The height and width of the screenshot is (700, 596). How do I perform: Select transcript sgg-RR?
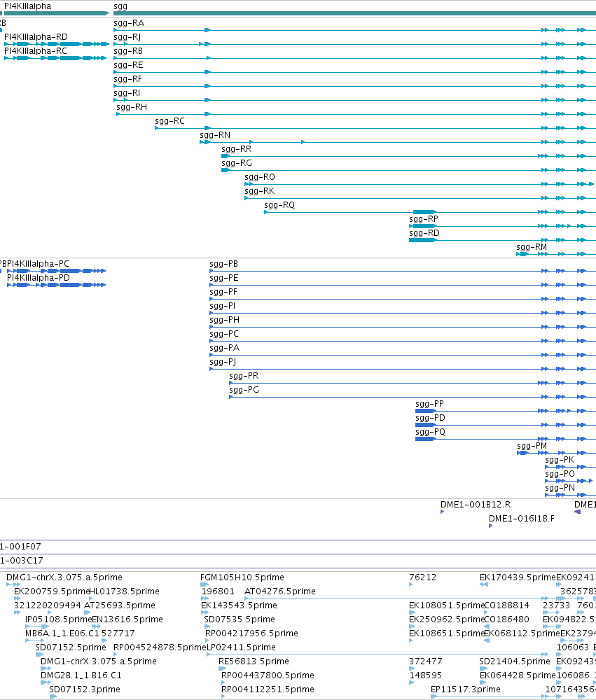click(x=236, y=149)
